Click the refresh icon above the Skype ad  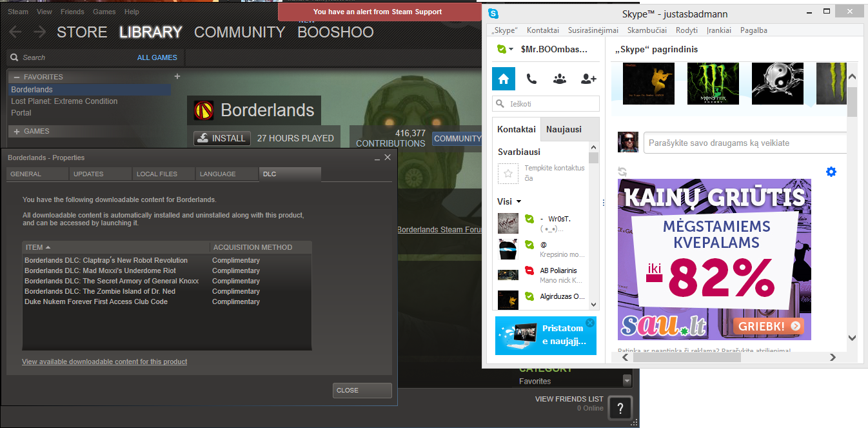pyautogui.click(x=622, y=172)
